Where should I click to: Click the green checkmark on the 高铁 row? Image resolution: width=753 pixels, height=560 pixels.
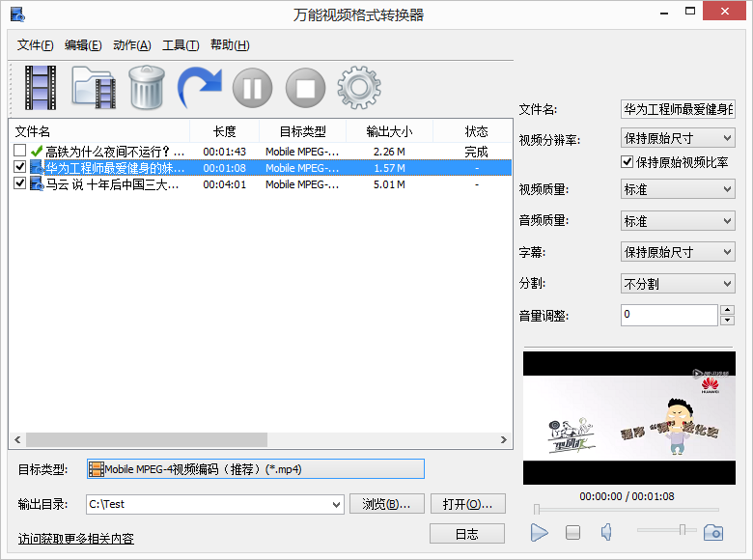click(x=37, y=152)
